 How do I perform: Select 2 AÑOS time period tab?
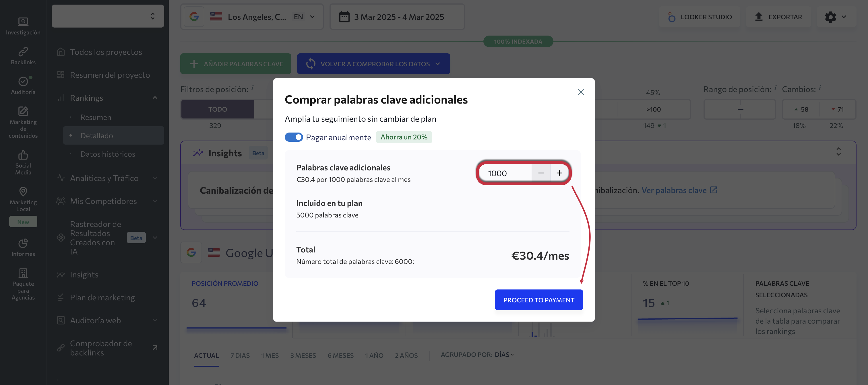click(x=406, y=355)
